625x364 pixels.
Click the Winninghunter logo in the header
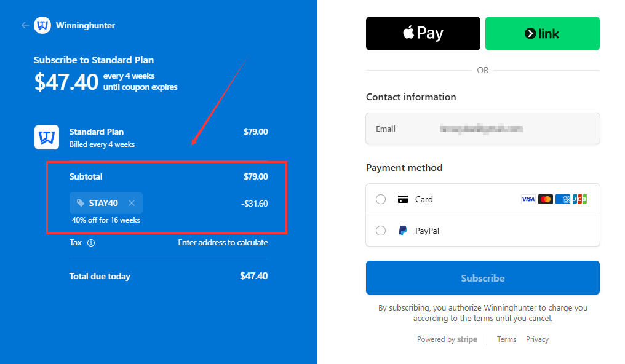[x=42, y=25]
